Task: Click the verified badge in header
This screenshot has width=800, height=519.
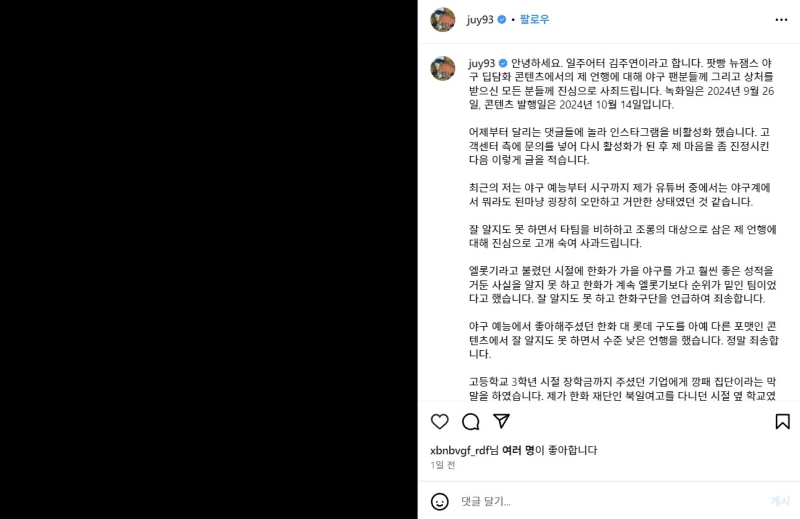Action: (x=502, y=19)
